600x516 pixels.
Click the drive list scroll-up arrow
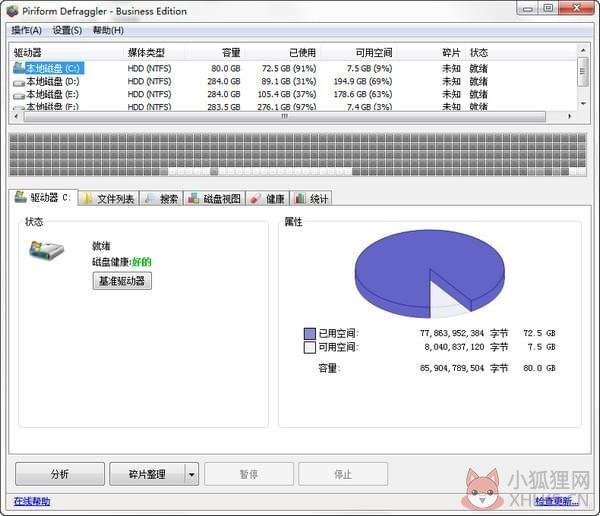point(583,51)
